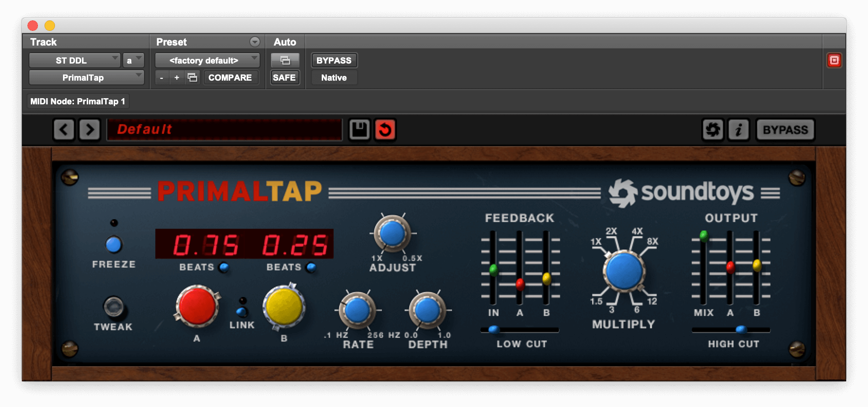Click the Output B yellow fader
Image resolution: width=868 pixels, height=407 pixels.
click(757, 265)
